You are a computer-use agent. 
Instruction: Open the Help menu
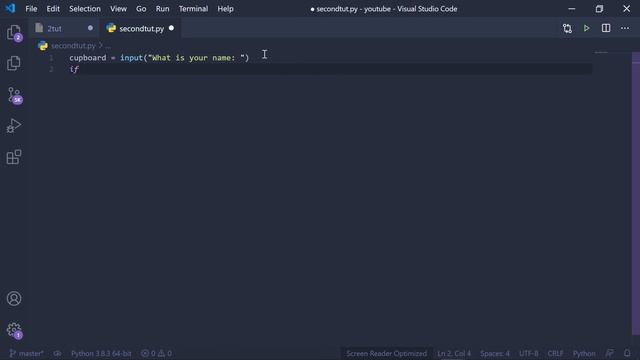click(x=225, y=9)
